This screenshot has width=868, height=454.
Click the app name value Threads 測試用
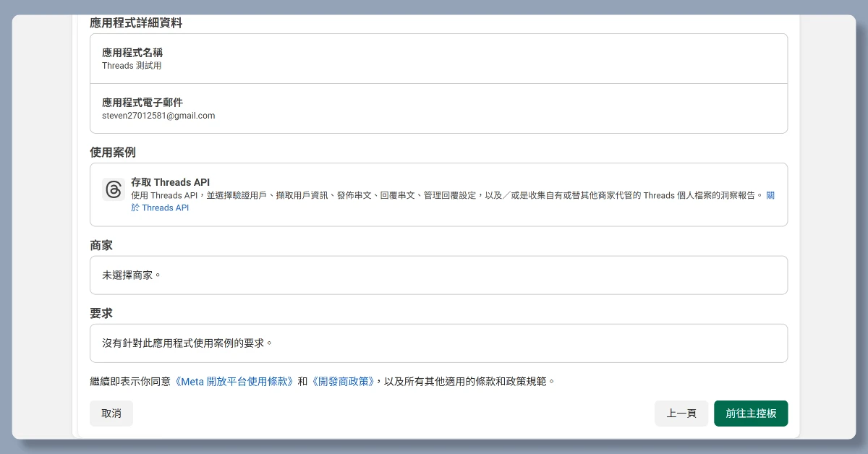(132, 66)
